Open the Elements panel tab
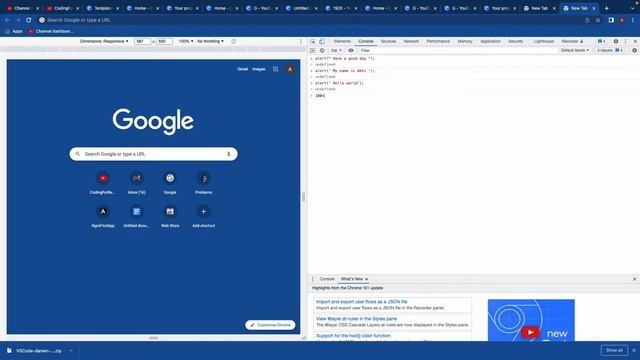640x360 pixels. pos(342,41)
